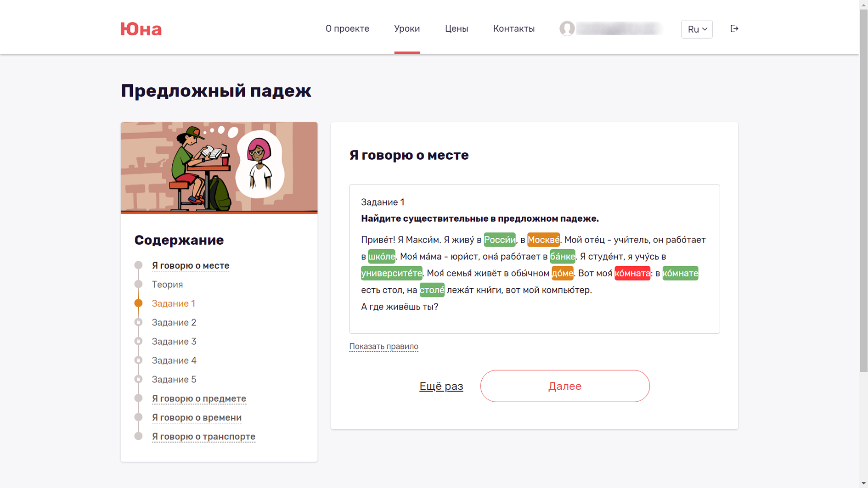Viewport: 868px width, 488px height.
Task: Click the user avatar icon
Action: [567, 28]
